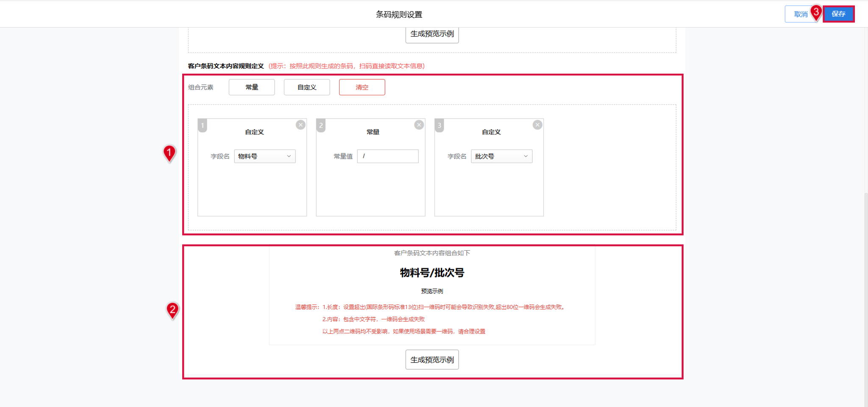
Task: Click the upper 生成预览示例 button
Action: [432, 34]
